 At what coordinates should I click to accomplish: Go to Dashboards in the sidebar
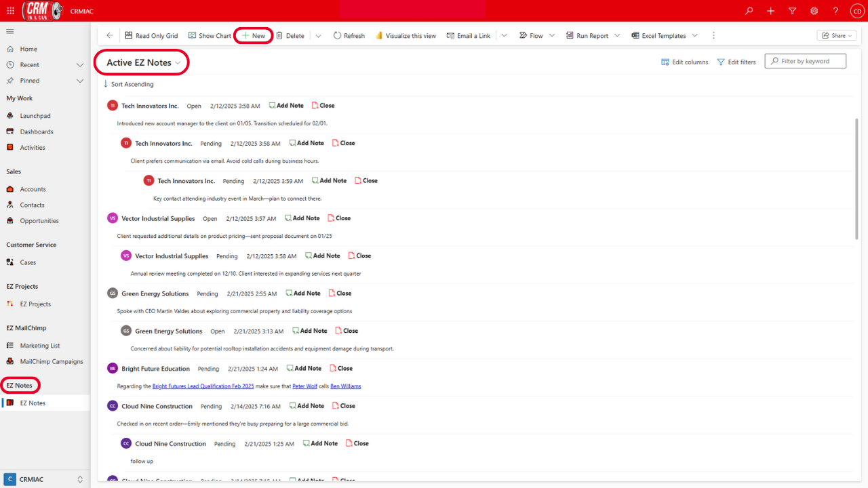pyautogui.click(x=37, y=131)
